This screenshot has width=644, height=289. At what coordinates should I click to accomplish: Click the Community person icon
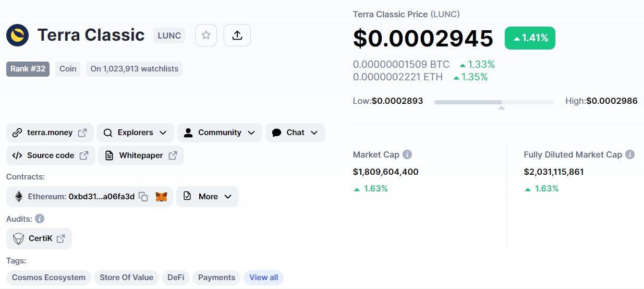click(x=188, y=133)
